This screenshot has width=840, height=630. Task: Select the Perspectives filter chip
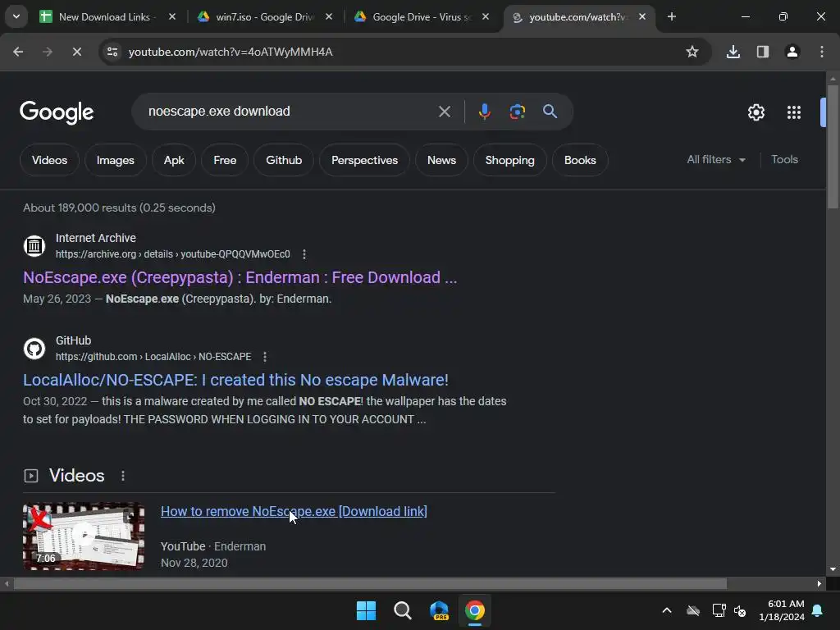364,160
